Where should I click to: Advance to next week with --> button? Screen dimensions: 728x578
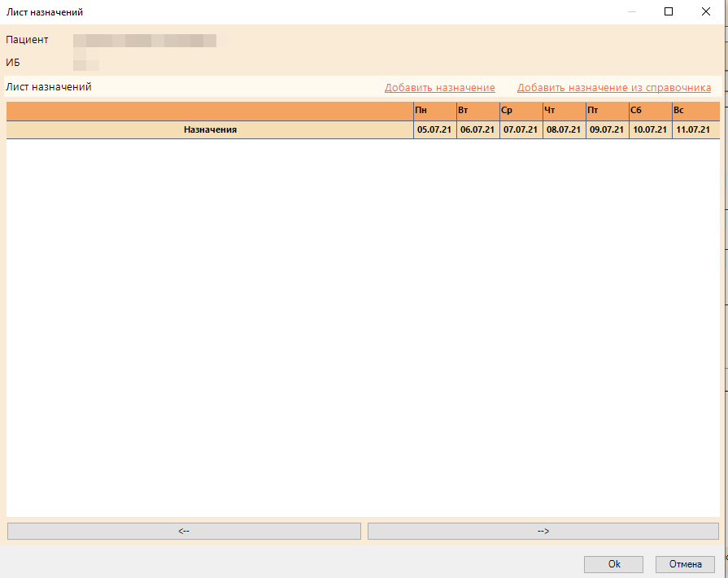tap(543, 531)
